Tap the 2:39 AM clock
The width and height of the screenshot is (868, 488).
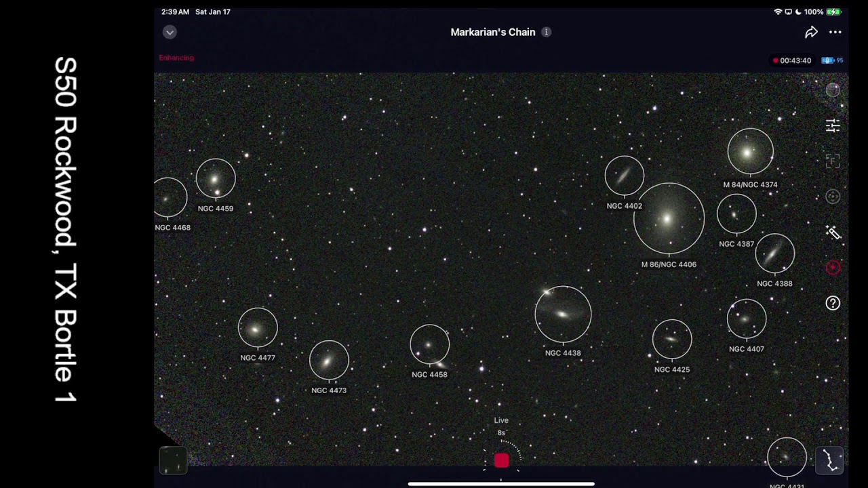175,12
